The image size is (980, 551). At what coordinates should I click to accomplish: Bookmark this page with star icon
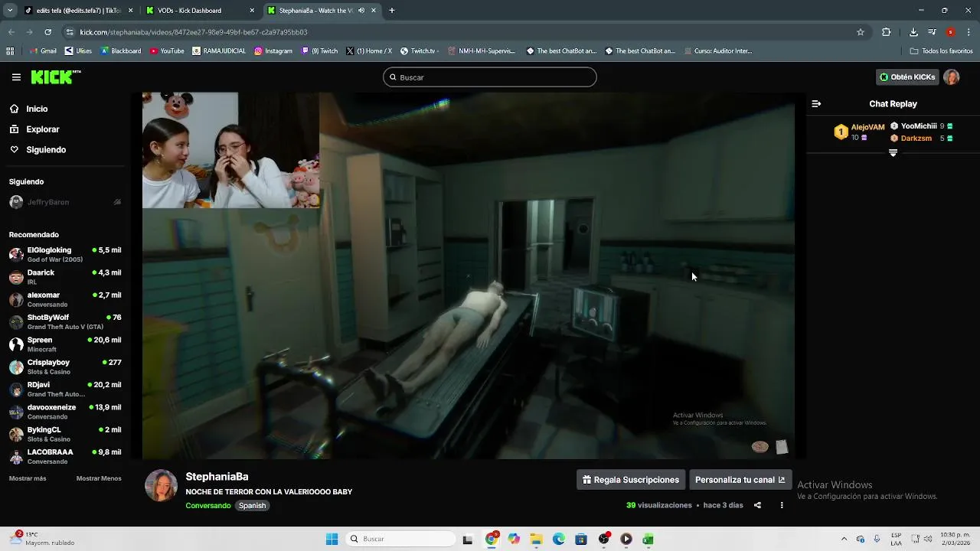[861, 32]
